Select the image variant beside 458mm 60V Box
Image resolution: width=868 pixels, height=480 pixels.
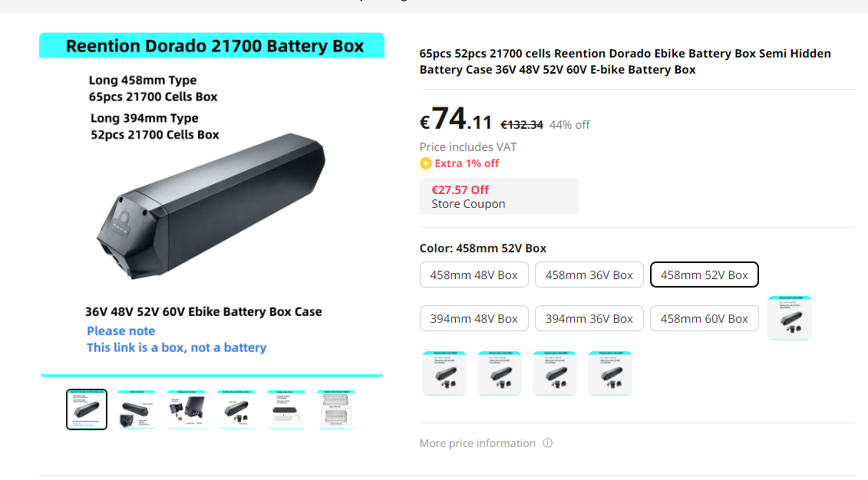pyautogui.click(x=789, y=317)
